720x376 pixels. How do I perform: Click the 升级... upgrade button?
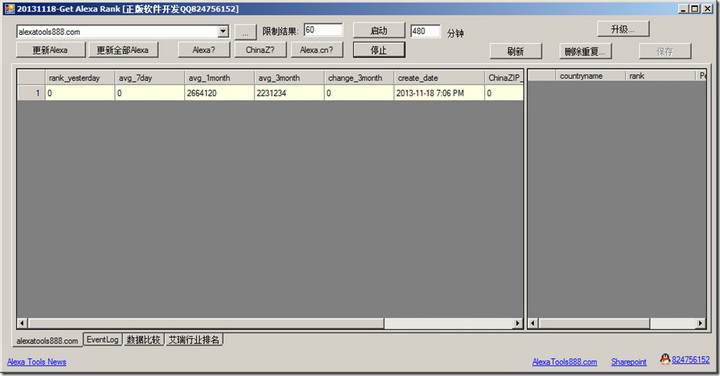coord(623,29)
